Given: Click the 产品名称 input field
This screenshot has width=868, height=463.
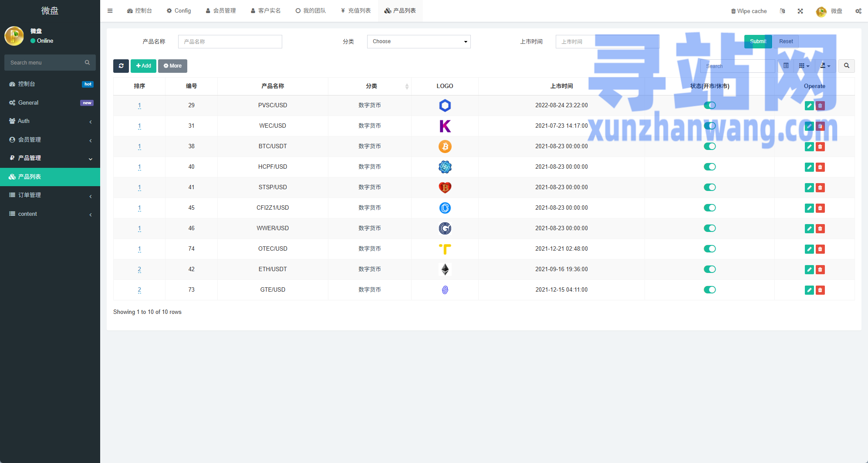Looking at the screenshot, I should coord(230,42).
